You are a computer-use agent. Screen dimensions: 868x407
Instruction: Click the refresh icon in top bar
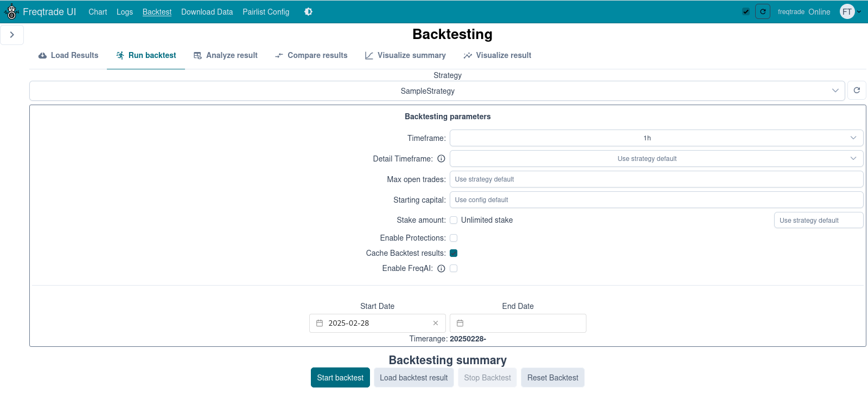[x=762, y=11]
